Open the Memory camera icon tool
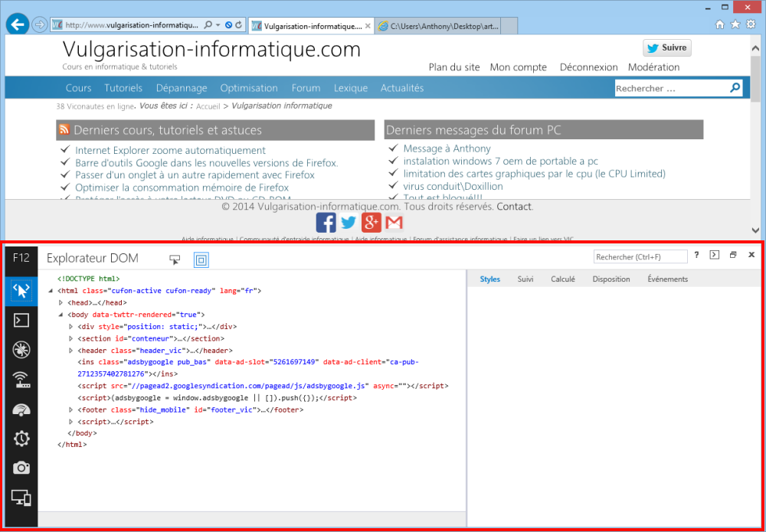This screenshot has height=532, width=766. click(x=21, y=468)
